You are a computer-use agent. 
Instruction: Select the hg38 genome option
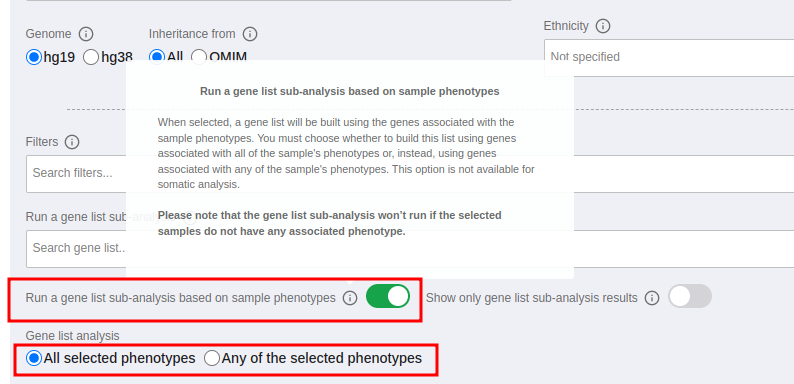click(91, 57)
